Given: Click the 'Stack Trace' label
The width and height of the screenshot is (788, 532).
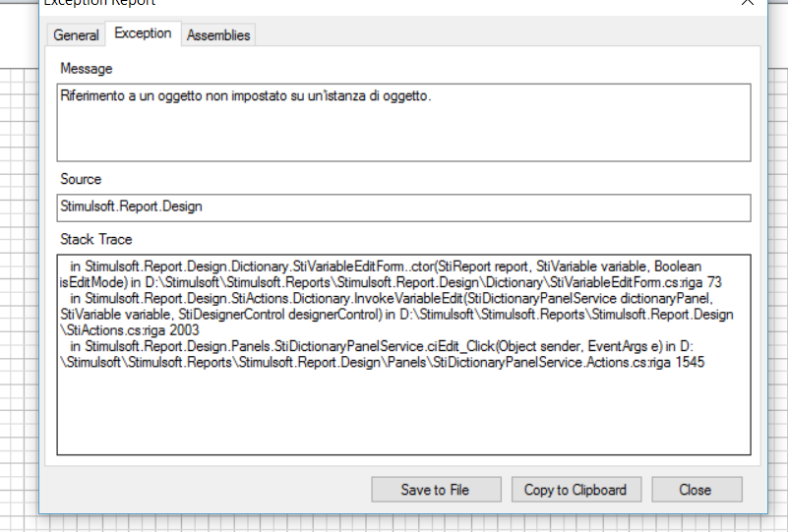Looking at the screenshot, I should tap(96, 240).
